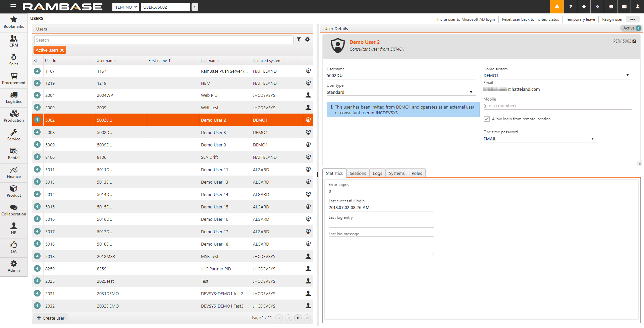This screenshot has height=328, width=644.
Task: Open user list column settings gear
Action: click(307, 40)
